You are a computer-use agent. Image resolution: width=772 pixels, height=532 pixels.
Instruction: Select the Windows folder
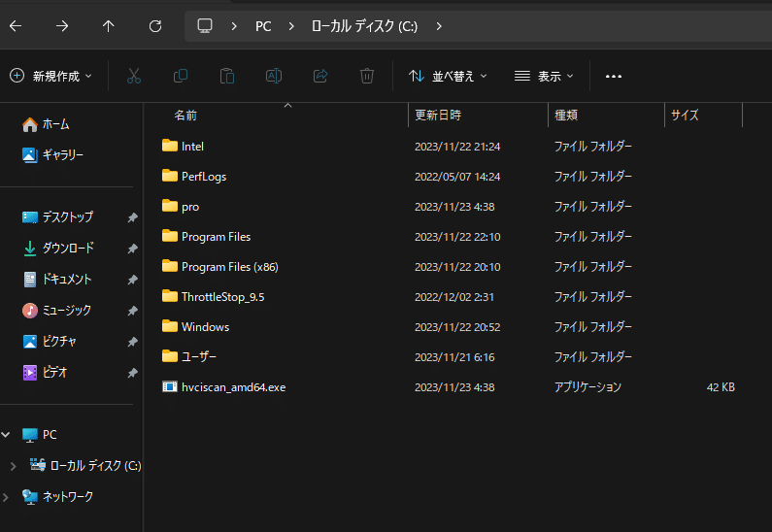205,327
